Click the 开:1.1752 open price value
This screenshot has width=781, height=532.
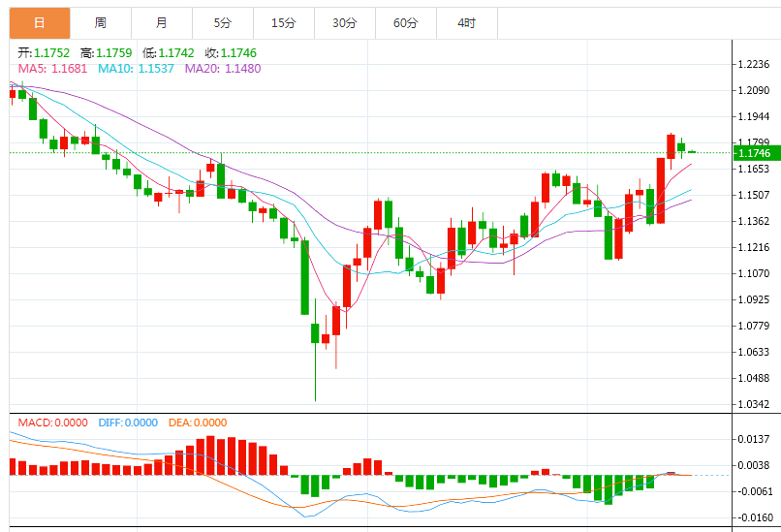point(44,52)
